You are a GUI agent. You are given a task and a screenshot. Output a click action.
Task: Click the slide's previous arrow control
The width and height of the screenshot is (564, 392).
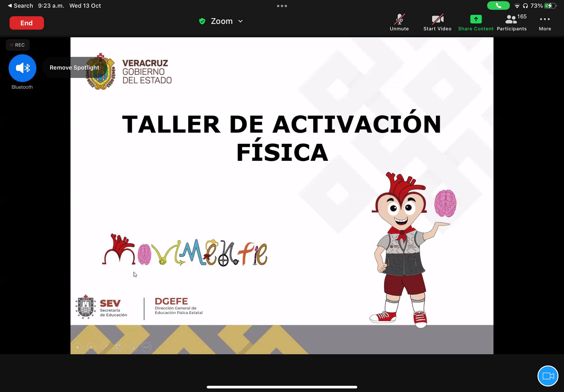pyautogui.click(x=77, y=347)
